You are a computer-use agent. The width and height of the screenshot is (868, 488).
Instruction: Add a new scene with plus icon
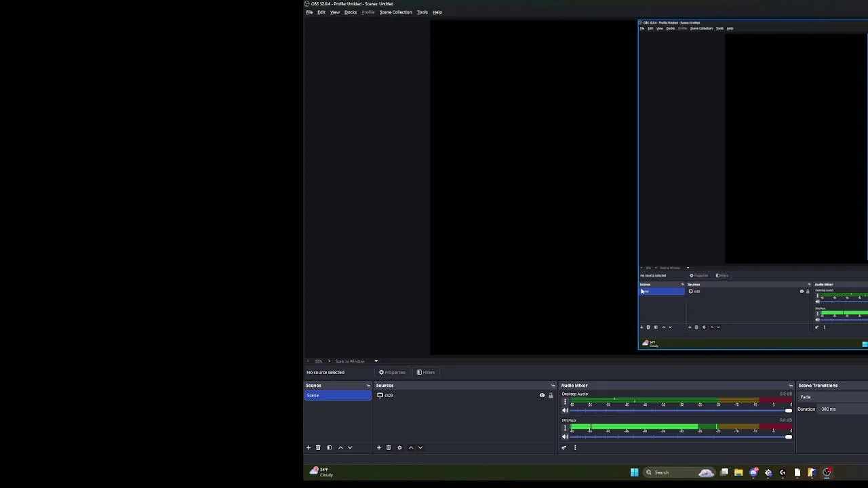309,447
